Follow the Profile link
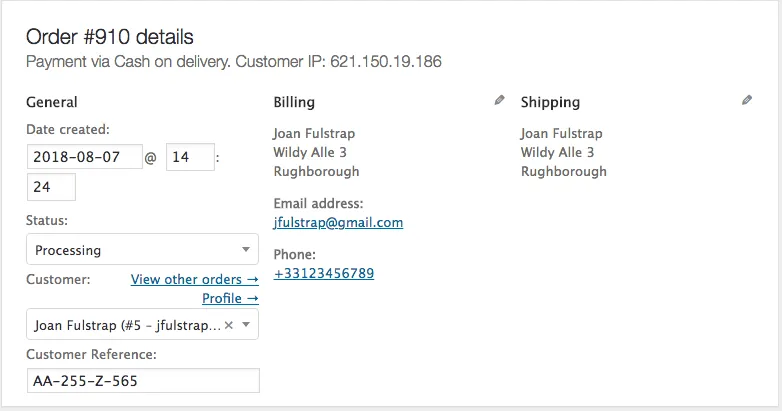This screenshot has width=782, height=411. [x=230, y=298]
